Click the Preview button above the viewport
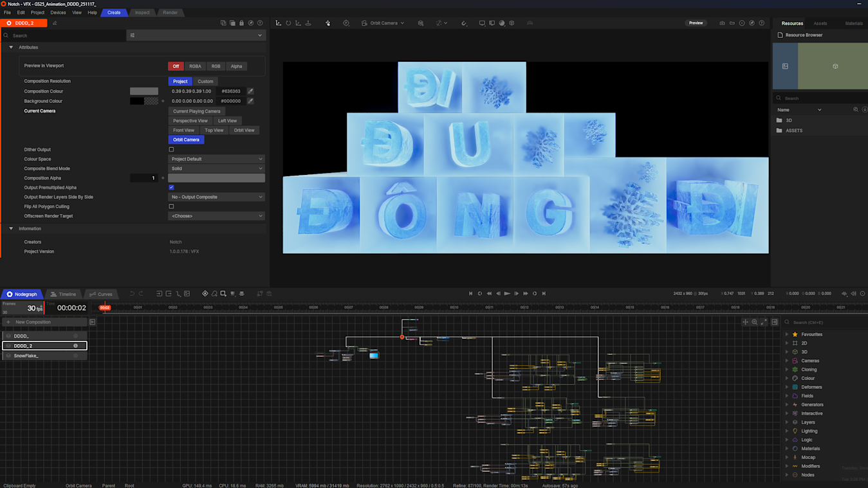Viewport: 868px width, 488px height. click(x=696, y=23)
